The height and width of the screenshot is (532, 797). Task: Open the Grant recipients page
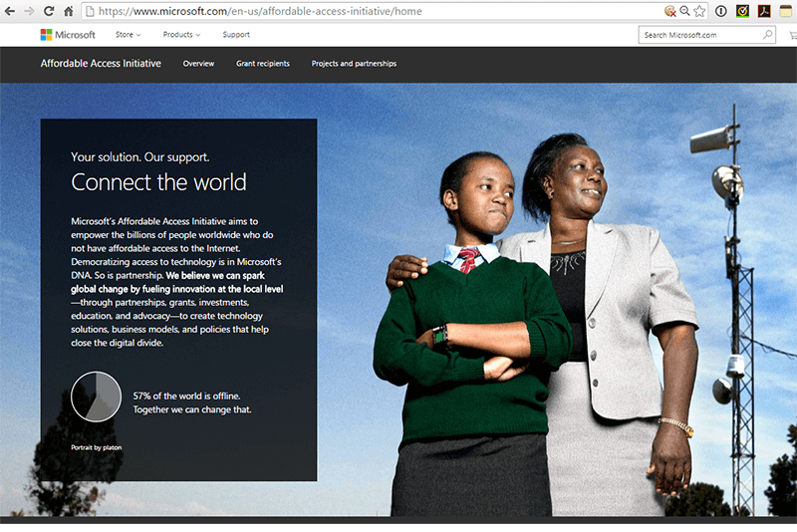263,64
